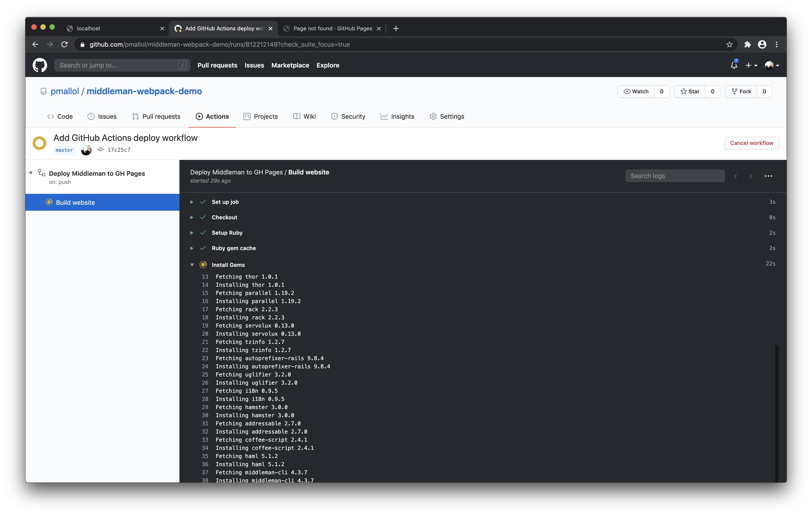Bookmark page with the star icon

pyautogui.click(x=729, y=44)
